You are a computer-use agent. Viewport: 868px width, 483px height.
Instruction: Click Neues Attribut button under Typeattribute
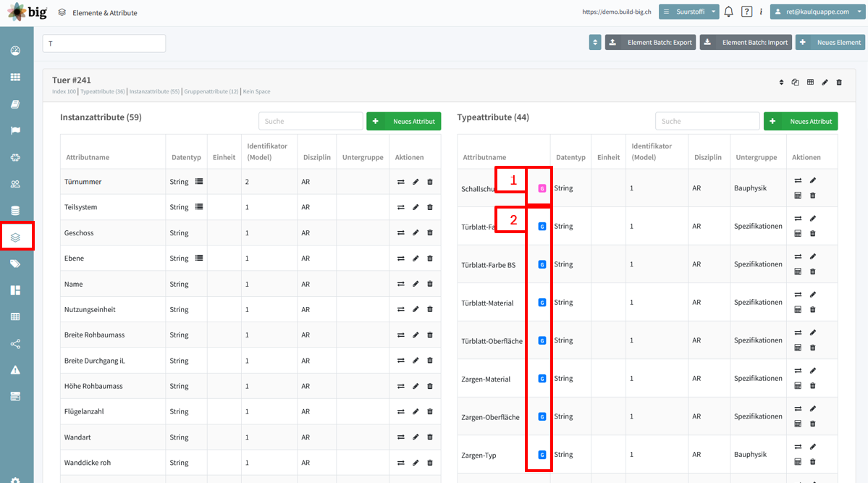tap(801, 122)
